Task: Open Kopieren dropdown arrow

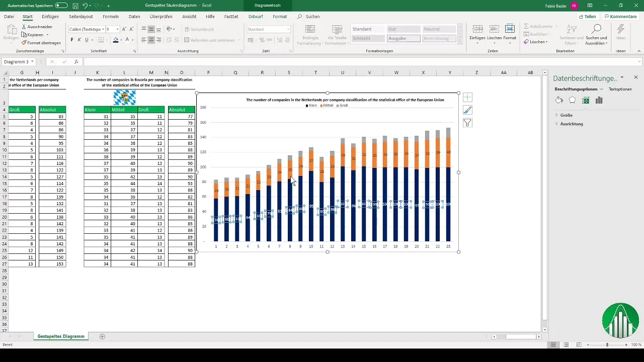Action: tap(47, 35)
